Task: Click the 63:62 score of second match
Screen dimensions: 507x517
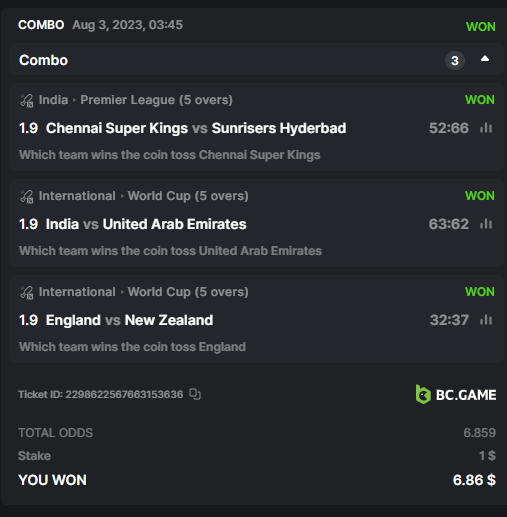Action: (x=449, y=224)
